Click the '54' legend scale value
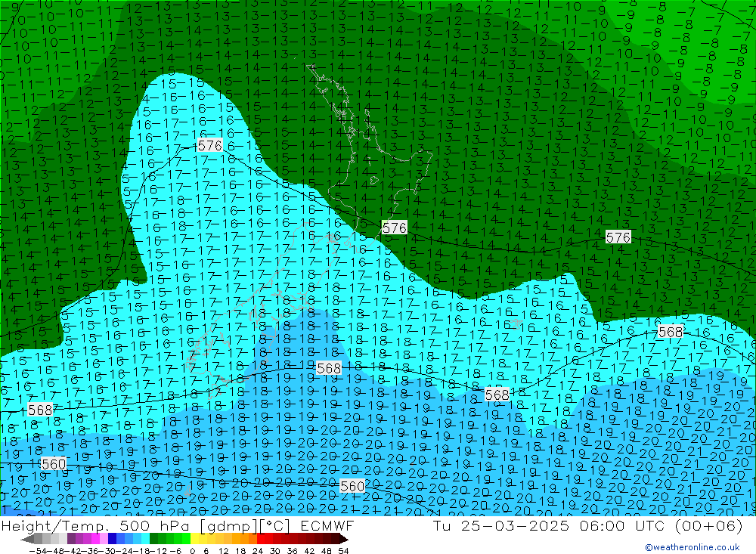Viewport: 756px width, 554px height. [x=343, y=551]
